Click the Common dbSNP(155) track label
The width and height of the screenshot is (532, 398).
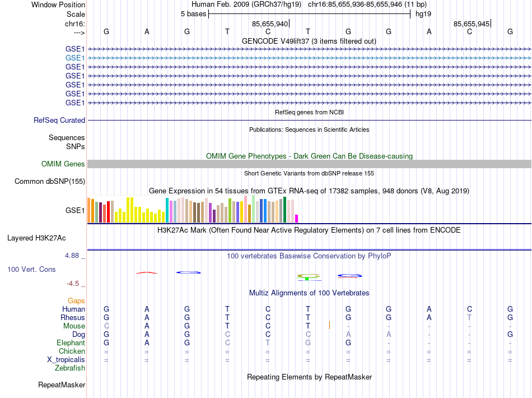coord(50,181)
